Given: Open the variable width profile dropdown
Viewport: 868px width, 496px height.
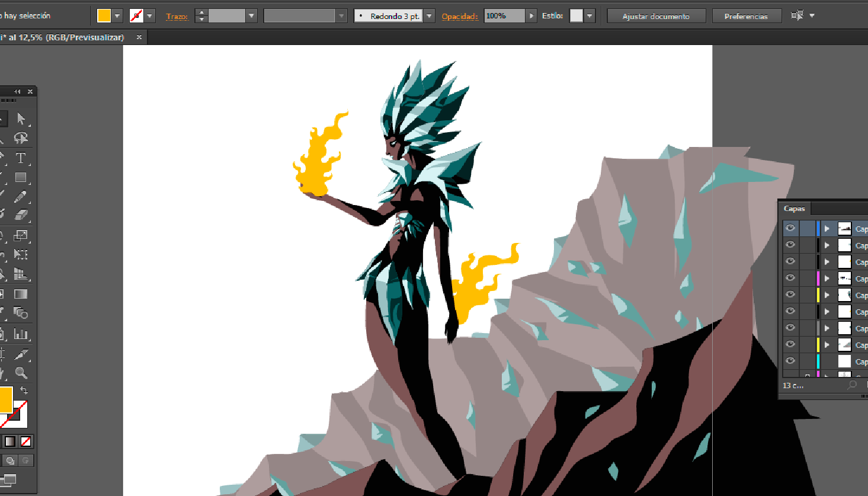Looking at the screenshot, I should [341, 16].
